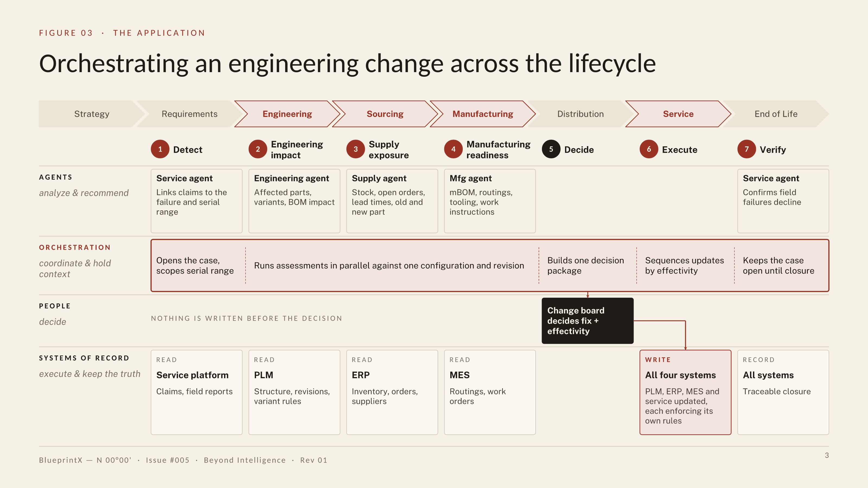Click the step 6 Execute circle

pos(649,149)
